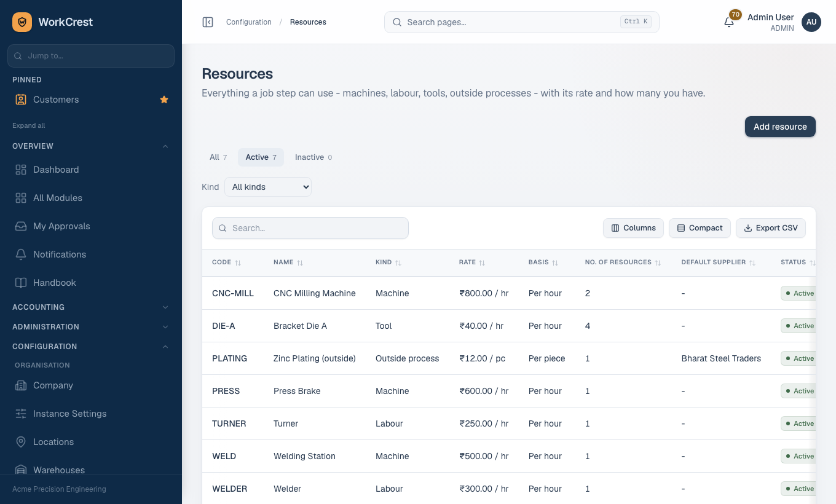Screen dimensions: 836x504
Task: Sort by Default Supplier arrows icon
Action: coord(752,262)
